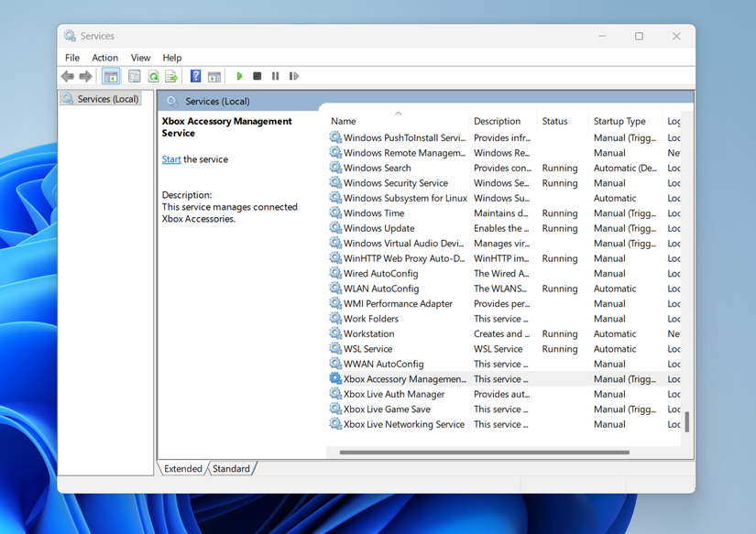Click Automatic startup type for WLAN AutoConfig
Screen dimensions: 756x534
tap(615, 289)
